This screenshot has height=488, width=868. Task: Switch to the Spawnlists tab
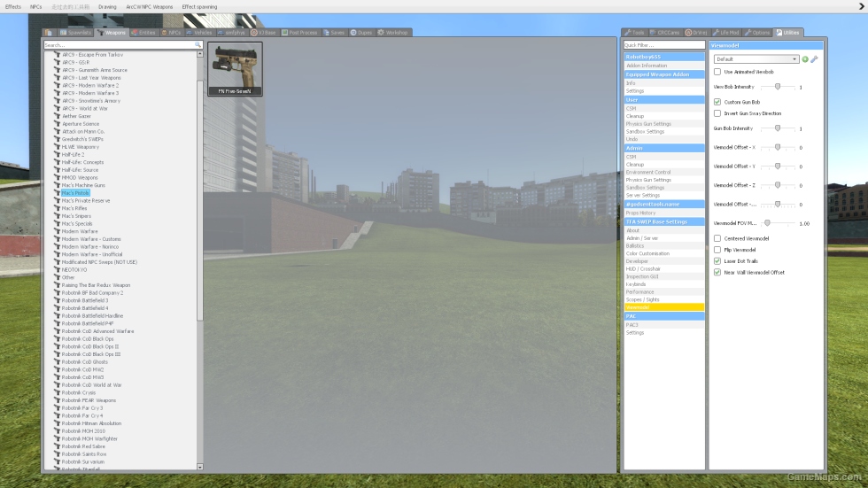[x=75, y=33]
